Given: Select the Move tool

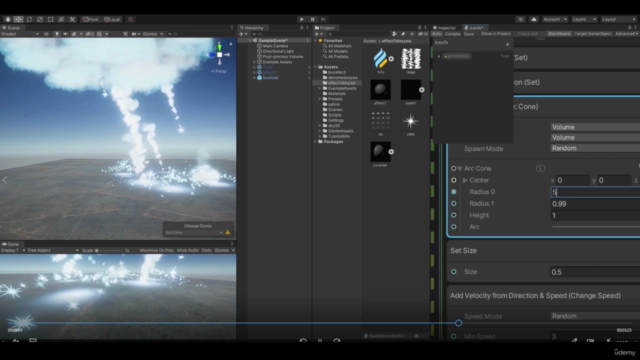Looking at the screenshot, I should click(18, 19).
